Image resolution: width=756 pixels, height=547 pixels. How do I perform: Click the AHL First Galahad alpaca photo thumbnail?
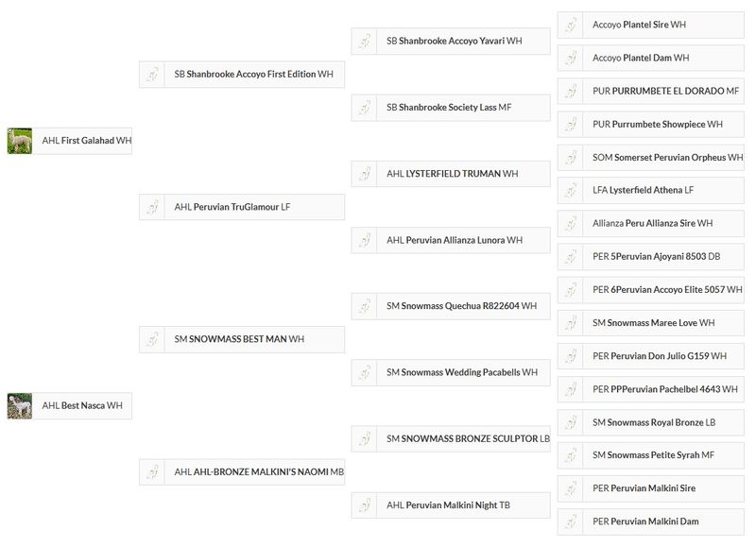pos(20,141)
